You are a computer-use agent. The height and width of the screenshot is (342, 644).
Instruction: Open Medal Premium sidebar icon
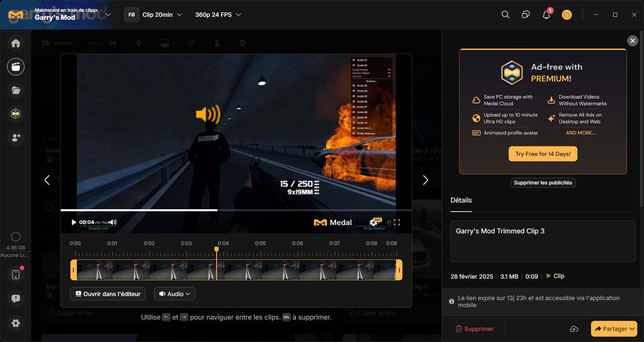pos(16,114)
